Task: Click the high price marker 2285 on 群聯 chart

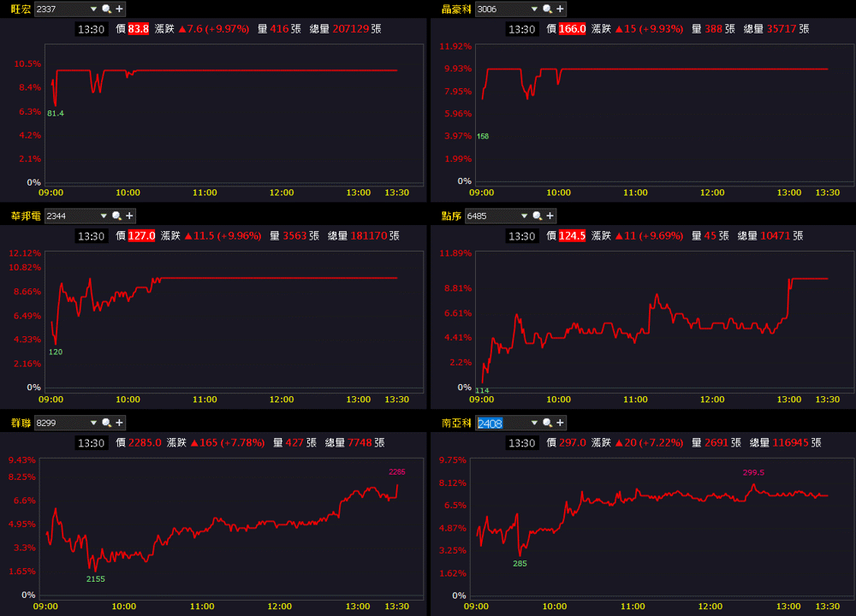Action: [397, 472]
